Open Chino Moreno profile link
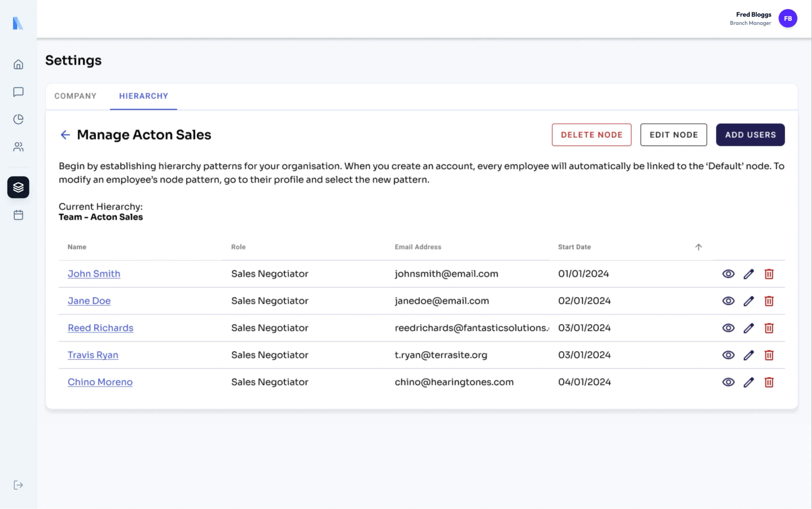Image resolution: width=812 pixels, height=509 pixels. click(100, 382)
